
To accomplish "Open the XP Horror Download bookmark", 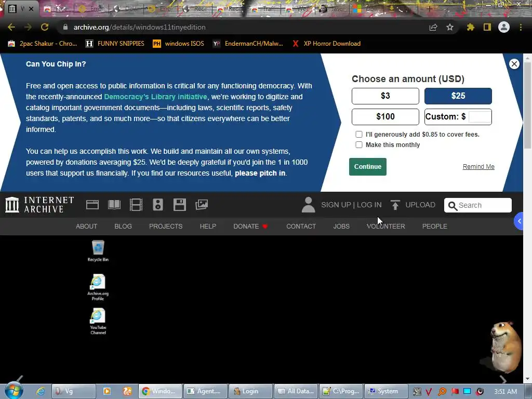I will click(326, 44).
